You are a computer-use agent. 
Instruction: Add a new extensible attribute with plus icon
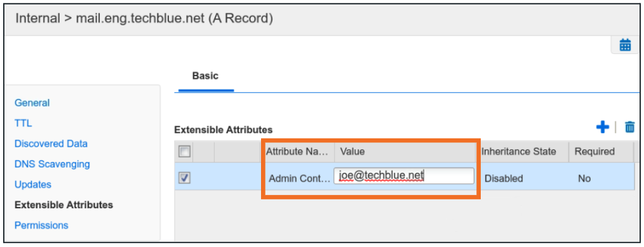pos(603,127)
